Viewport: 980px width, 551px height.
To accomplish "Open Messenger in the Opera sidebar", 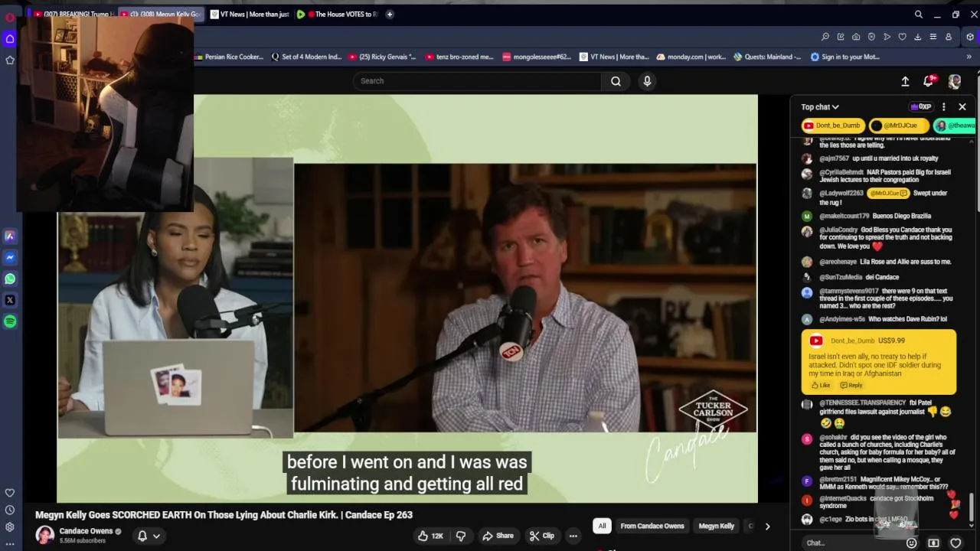I will pos(10,258).
